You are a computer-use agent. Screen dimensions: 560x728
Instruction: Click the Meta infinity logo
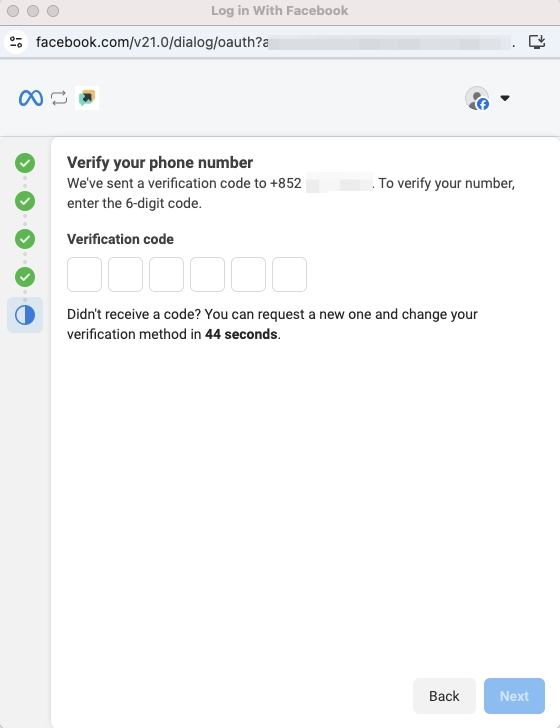pyautogui.click(x=31, y=98)
